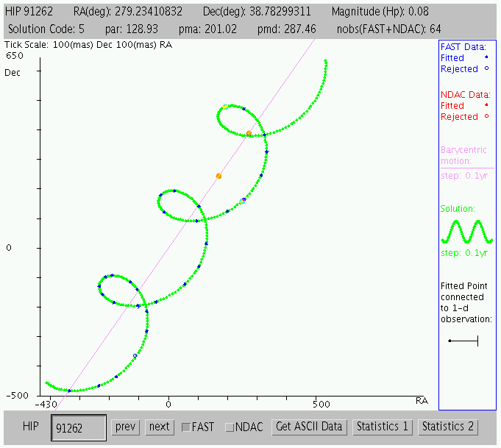Click 'Magnitude (Hp): 0.08' text
This screenshot has width=501, height=448.
click(380, 12)
